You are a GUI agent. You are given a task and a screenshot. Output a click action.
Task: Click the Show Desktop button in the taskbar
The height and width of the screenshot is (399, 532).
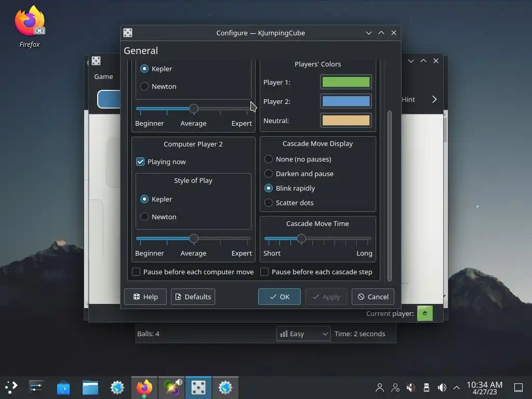click(518, 388)
